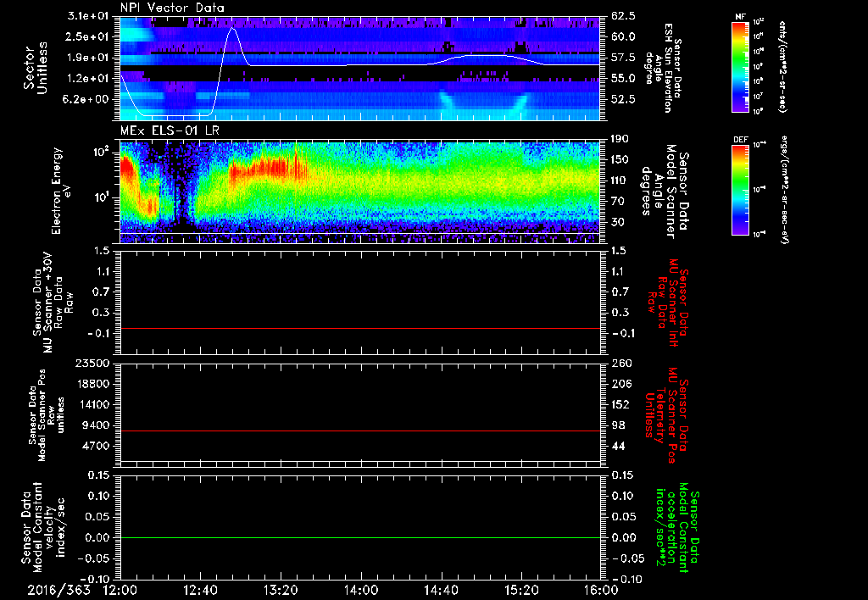Click the white sun elevation curve peak
Image resolution: width=868 pixels, height=600 pixels.
233,28
